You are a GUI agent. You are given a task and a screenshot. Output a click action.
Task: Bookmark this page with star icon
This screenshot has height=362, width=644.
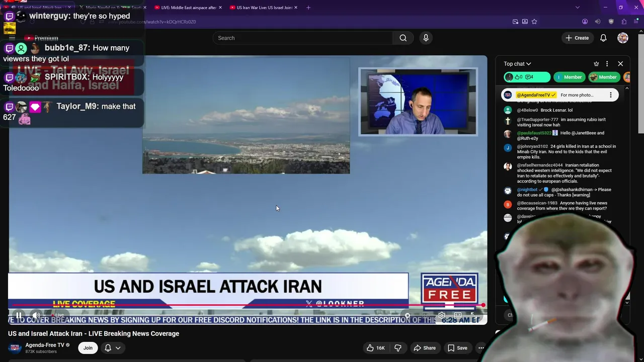click(x=534, y=22)
